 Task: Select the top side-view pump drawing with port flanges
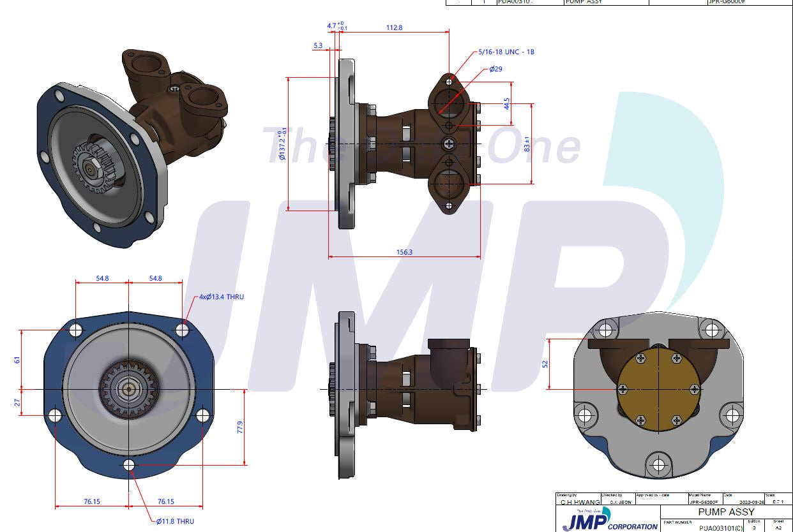pos(405,144)
